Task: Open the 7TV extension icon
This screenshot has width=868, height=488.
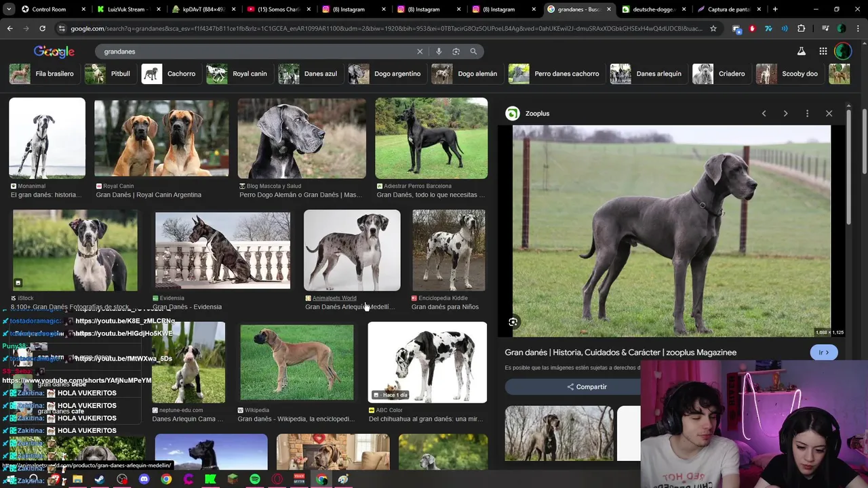Action: (768, 28)
